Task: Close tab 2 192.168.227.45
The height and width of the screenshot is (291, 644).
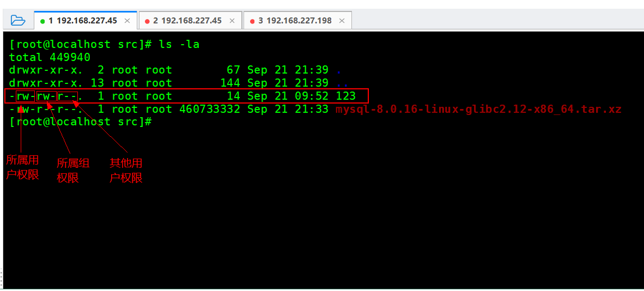Action: 232,21
